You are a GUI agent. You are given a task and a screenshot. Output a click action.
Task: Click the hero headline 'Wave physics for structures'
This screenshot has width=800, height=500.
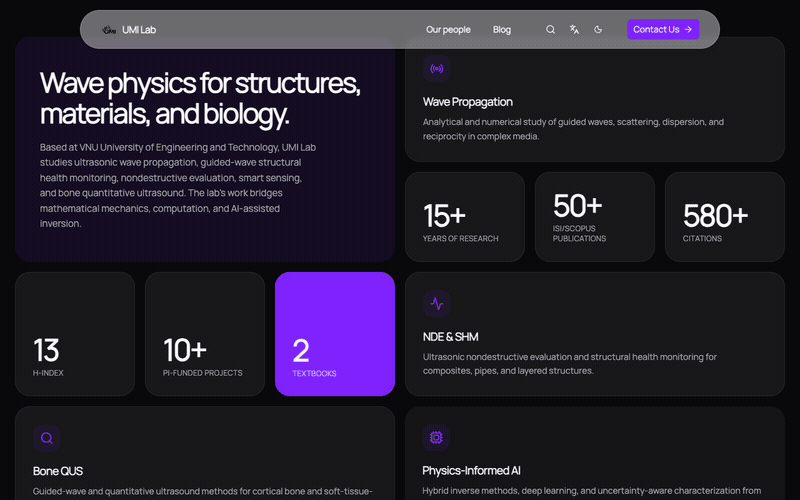tap(200, 98)
